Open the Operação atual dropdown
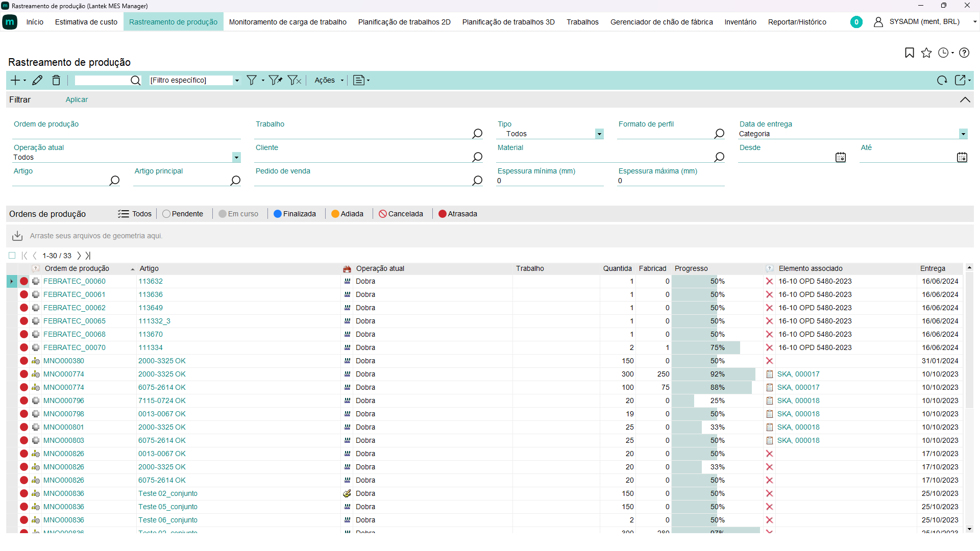 click(x=236, y=157)
